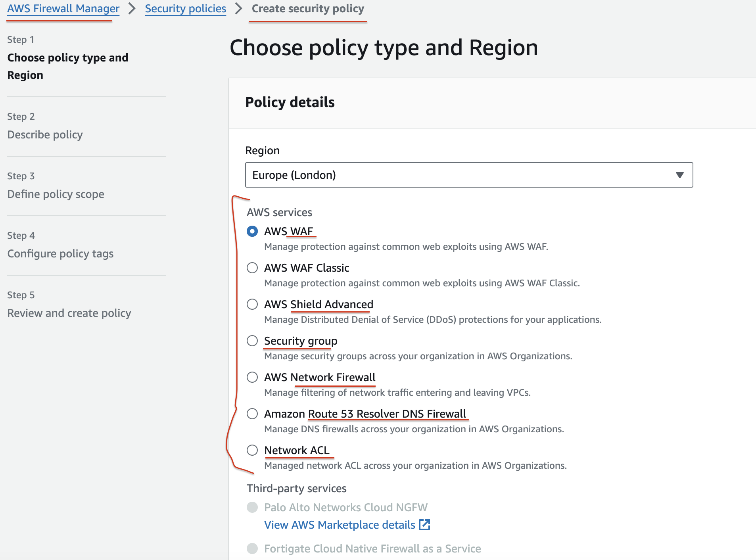
Task: Go to Security policies breadcrumb link
Action: click(x=185, y=9)
